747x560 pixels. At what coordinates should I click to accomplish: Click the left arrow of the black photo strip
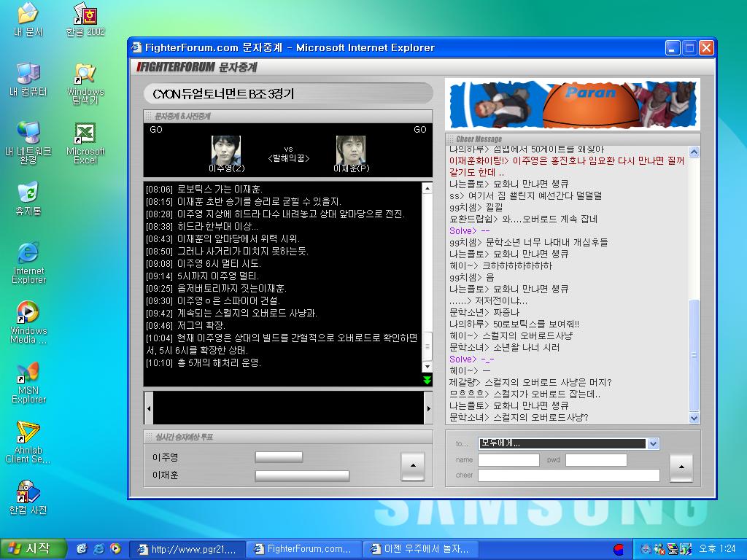(149, 408)
